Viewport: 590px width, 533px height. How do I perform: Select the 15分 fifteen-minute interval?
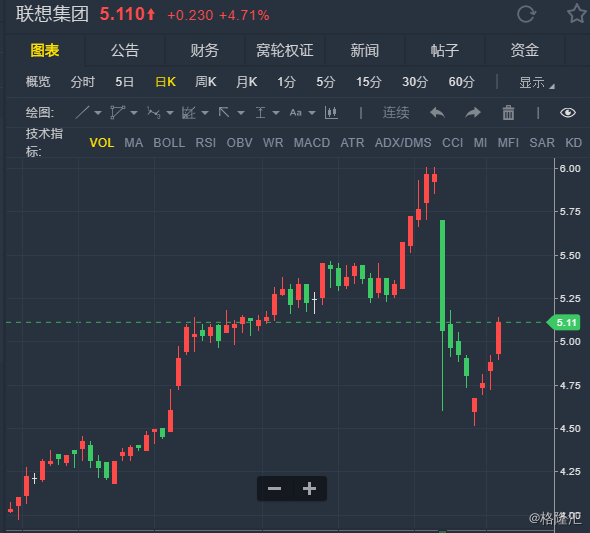369,82
